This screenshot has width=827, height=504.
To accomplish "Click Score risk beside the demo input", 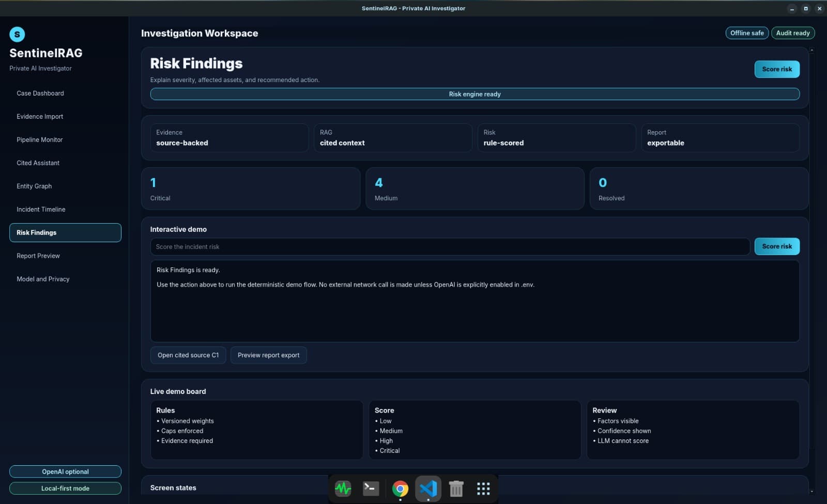I will 777,246.
